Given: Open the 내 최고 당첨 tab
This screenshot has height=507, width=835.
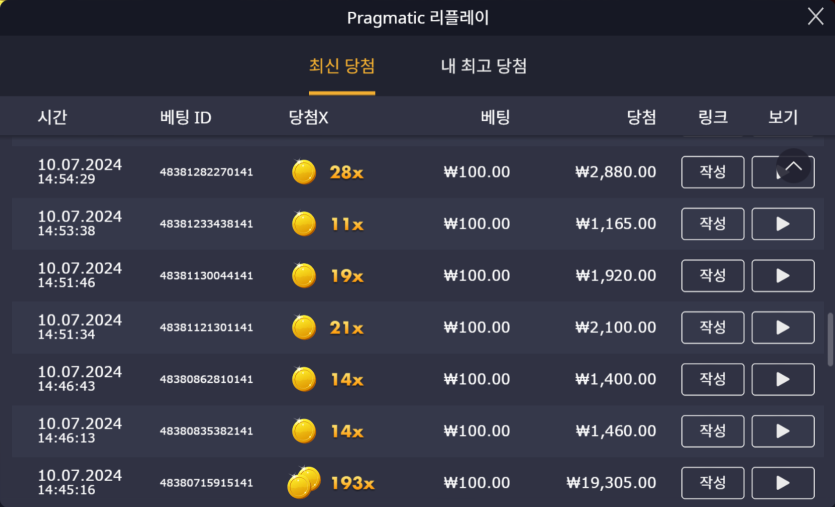Looking at the screenshot, I should 484,67.
